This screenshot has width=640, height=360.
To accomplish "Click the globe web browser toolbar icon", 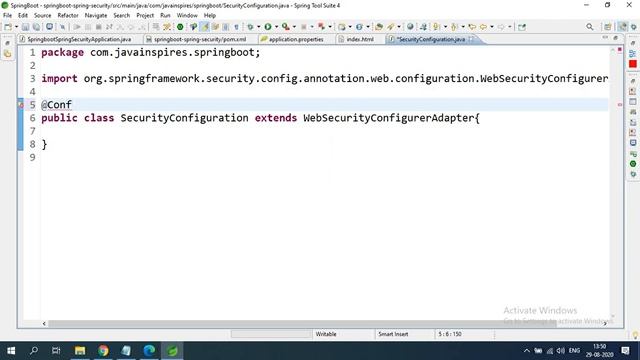I will click(x=410, y=27).
